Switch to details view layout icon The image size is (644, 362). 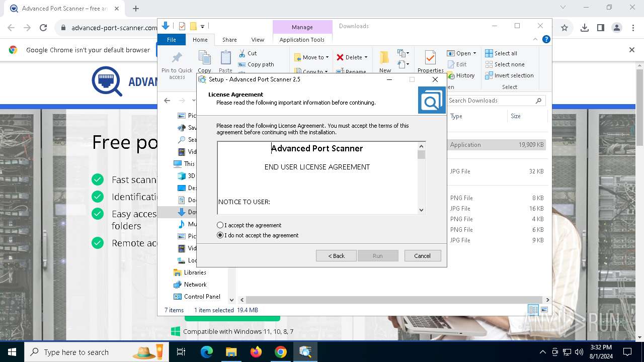(532, 310)
